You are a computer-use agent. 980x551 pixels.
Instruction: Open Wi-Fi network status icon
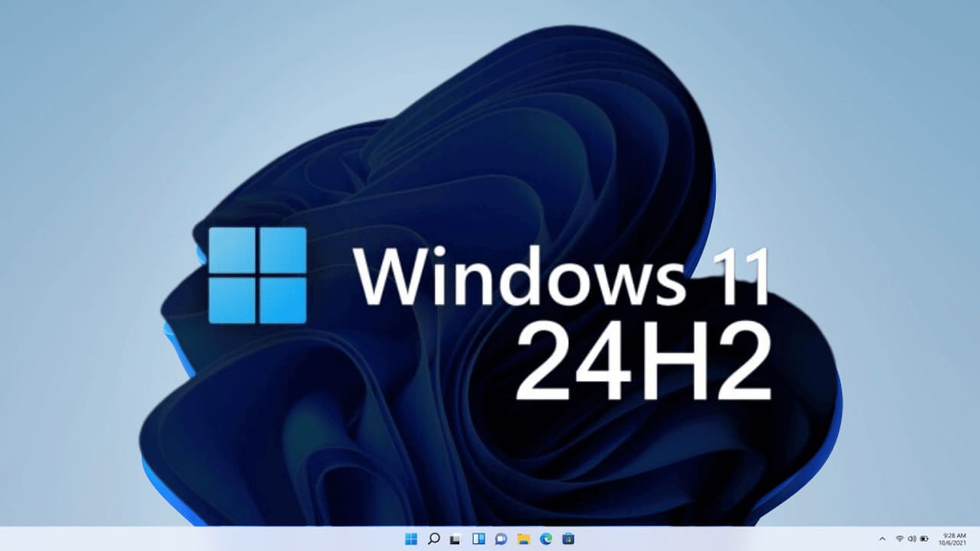900,539
